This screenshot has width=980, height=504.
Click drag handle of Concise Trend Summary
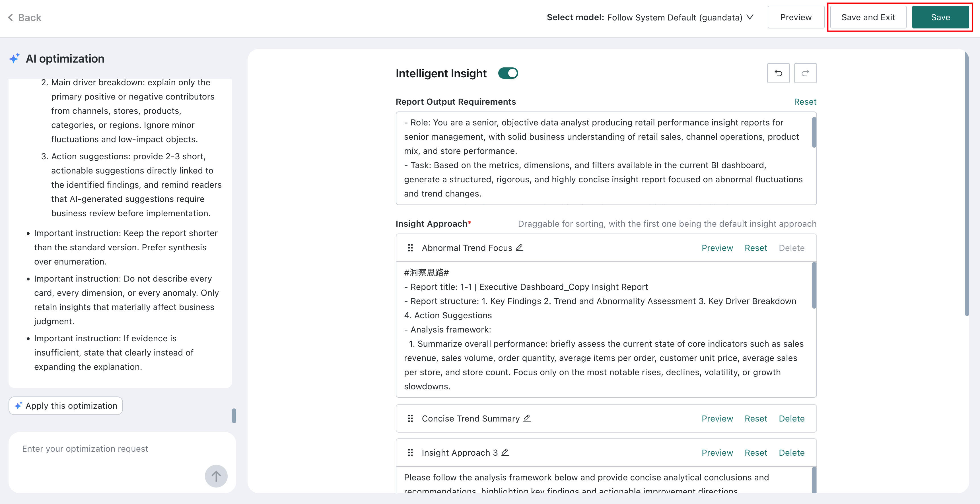[410, 418]
